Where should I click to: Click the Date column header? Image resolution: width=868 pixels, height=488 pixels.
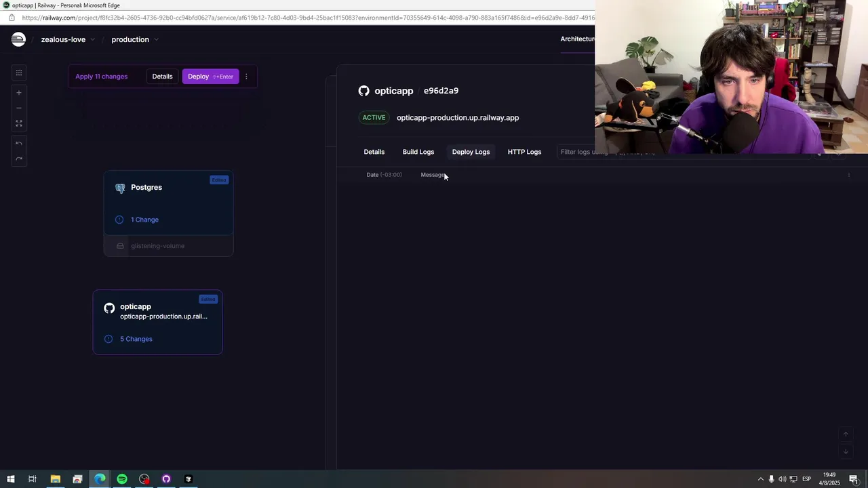[384, 175]
